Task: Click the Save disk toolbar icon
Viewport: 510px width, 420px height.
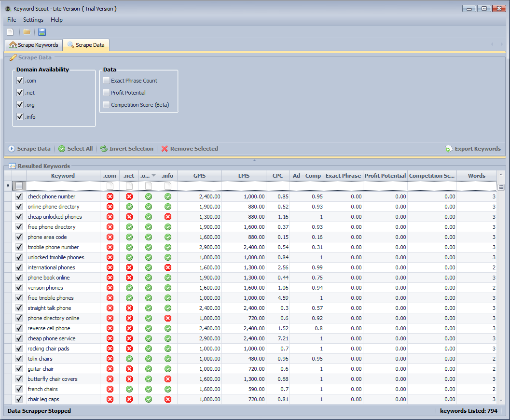Action: [x=42, y=32]
